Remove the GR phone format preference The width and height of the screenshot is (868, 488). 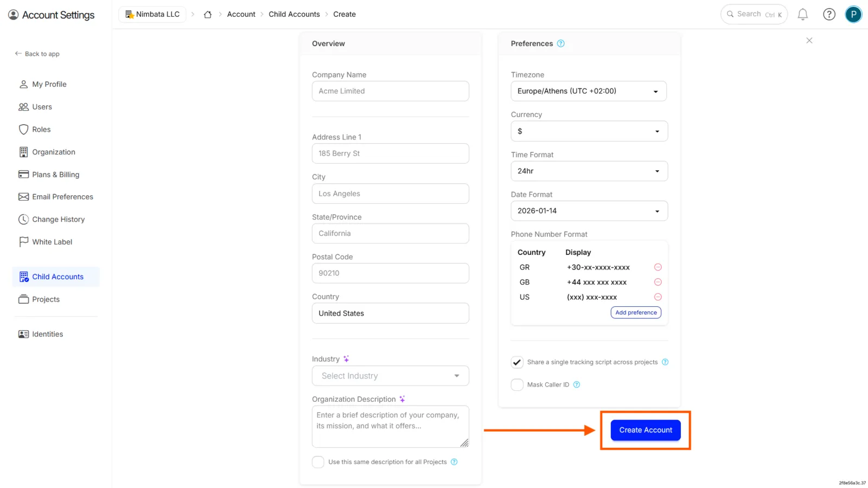tap(658, 267)
